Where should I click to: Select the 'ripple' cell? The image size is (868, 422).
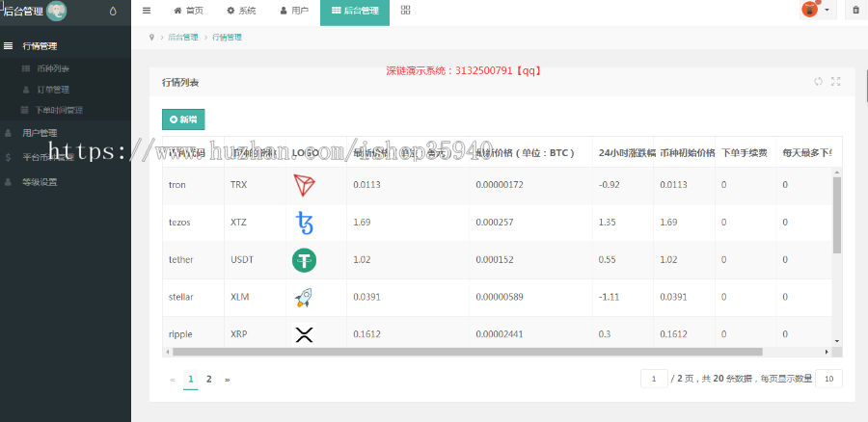pyautogui.click(x=194, y=334)
